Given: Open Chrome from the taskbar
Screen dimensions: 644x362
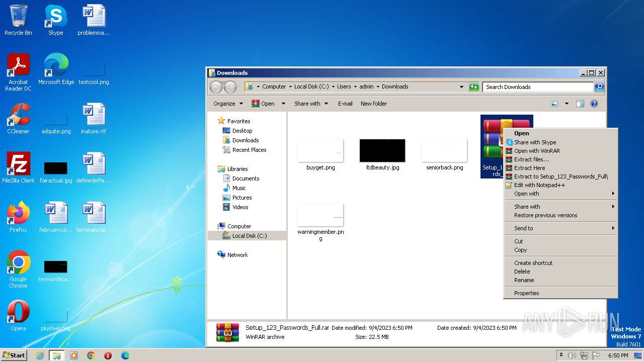Looking at the screenshot, I should [91, 355].
